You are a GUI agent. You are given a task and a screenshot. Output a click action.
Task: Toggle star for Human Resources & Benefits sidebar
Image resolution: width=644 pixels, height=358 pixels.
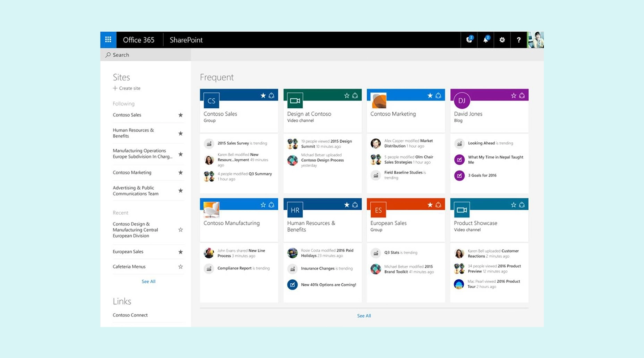pos(181,133)
